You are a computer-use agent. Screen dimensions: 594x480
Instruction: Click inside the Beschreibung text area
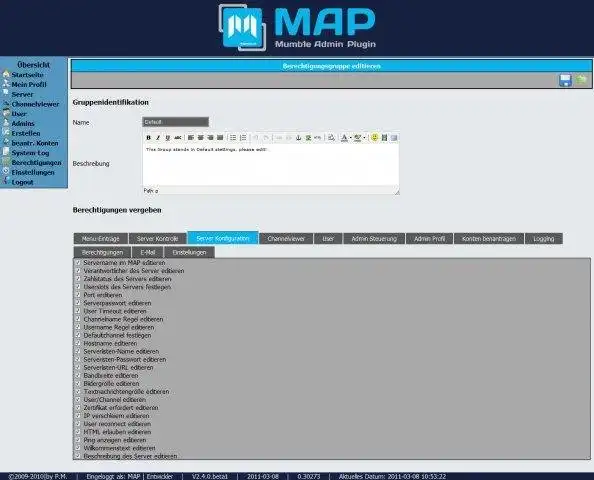[x=270, y=165]
